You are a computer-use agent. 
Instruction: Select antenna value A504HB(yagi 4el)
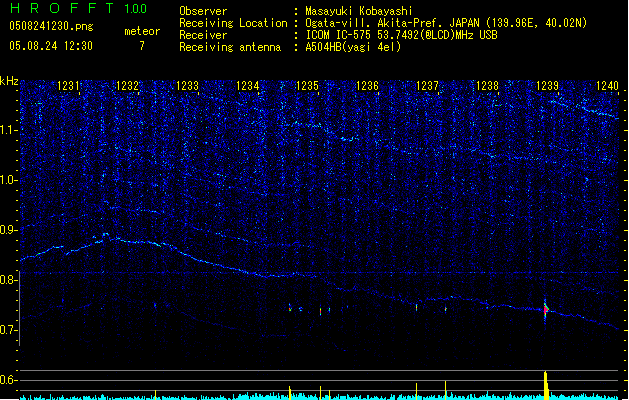tap(353, 47)
